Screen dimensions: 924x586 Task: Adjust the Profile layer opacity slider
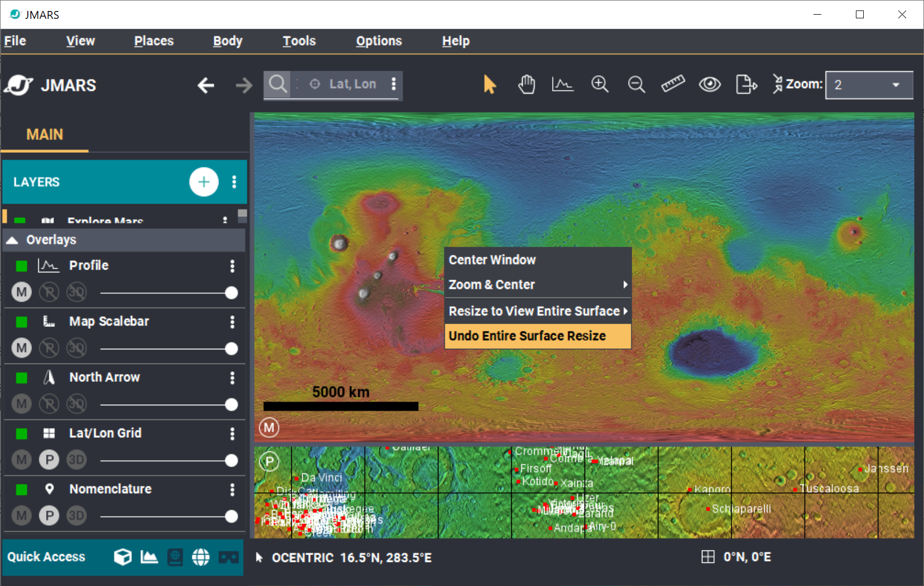tap(231, 293)
